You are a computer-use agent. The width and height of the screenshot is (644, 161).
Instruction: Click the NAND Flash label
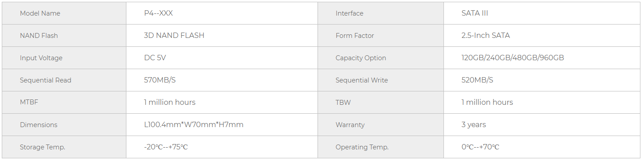(x=39, y=36)
